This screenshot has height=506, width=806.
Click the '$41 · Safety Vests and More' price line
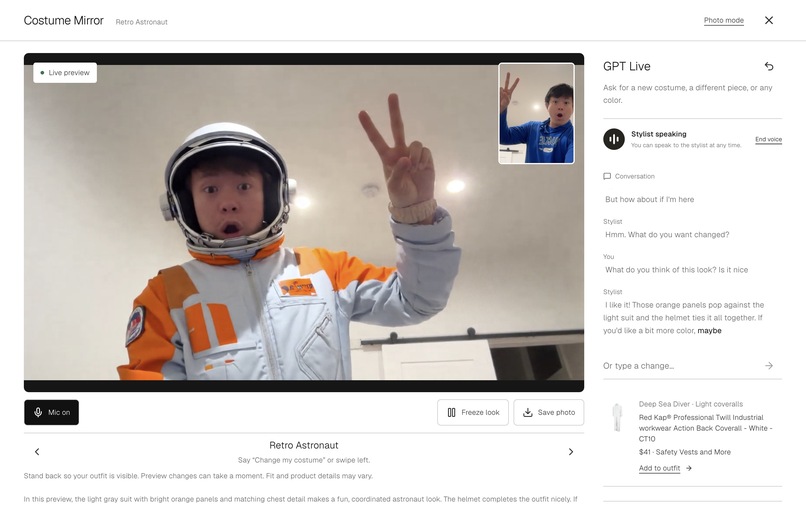click(685, 452)
